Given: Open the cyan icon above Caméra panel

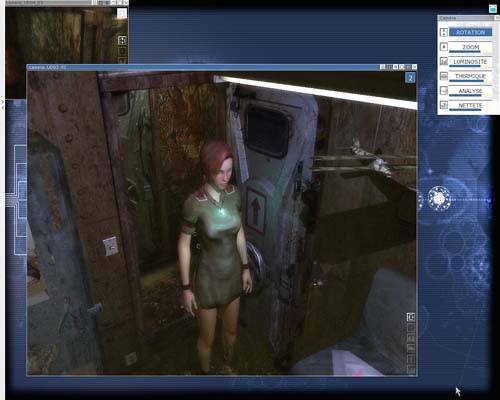Looking at the screenshot, I should tap(493, 9).
